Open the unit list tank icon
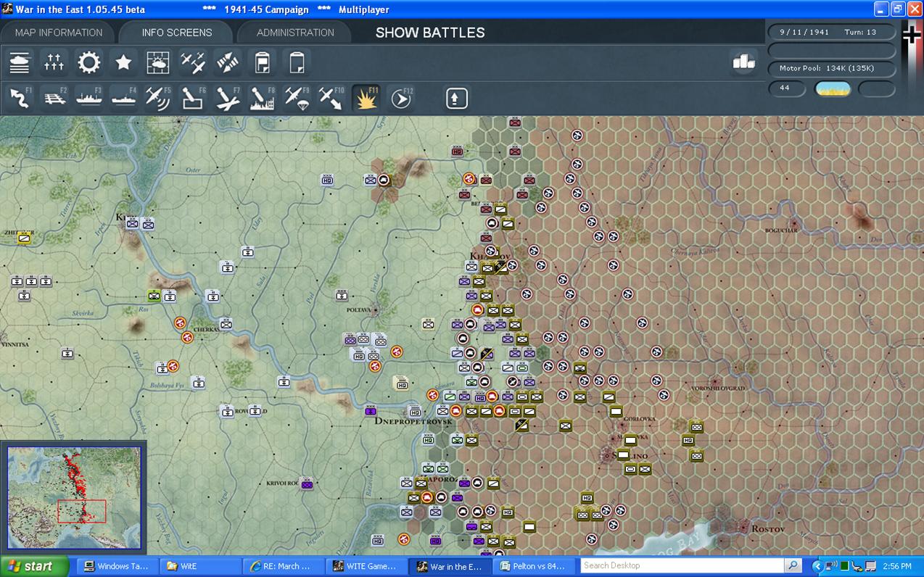924x577 pixels. point(20,63)
